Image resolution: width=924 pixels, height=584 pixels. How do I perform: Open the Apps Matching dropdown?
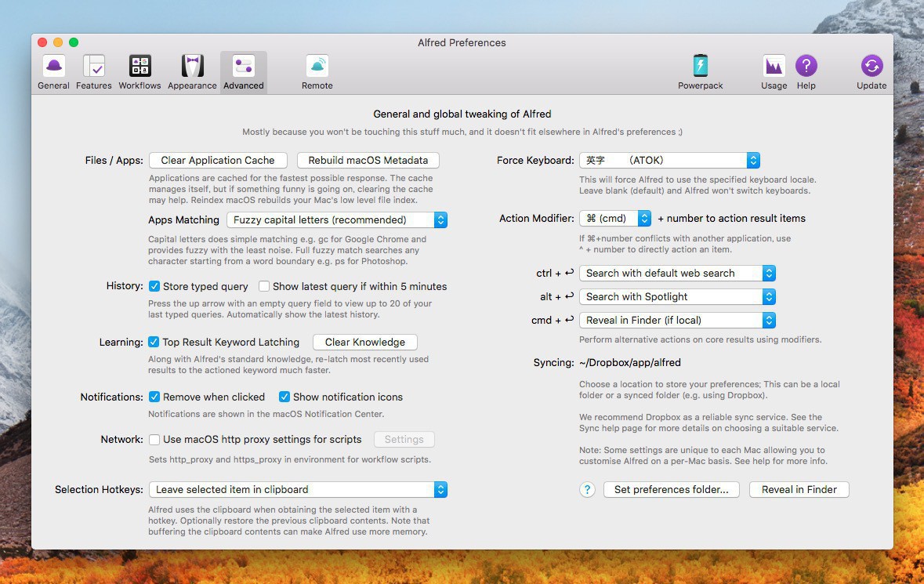point(336,220)
